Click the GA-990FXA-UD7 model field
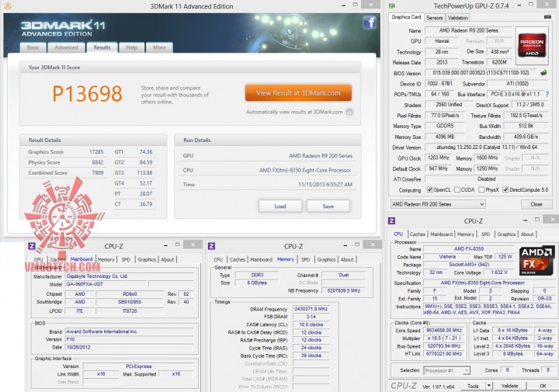559x392 pixels. click(106, 284)
